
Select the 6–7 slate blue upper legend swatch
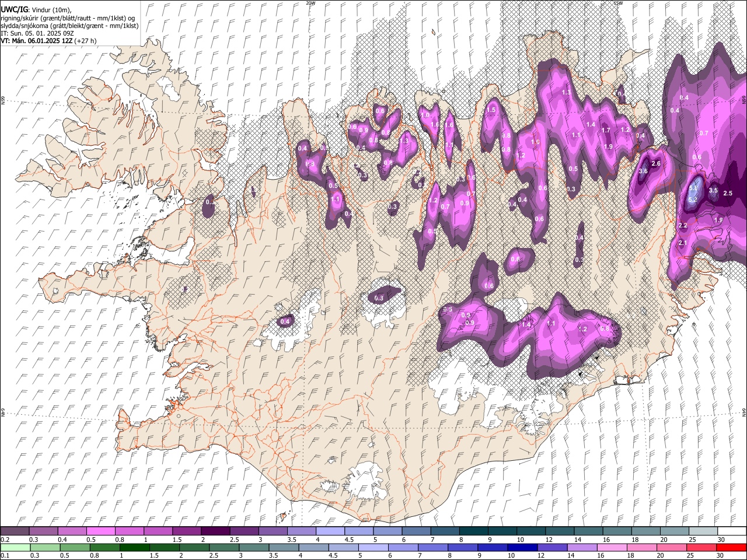[416, 531]
